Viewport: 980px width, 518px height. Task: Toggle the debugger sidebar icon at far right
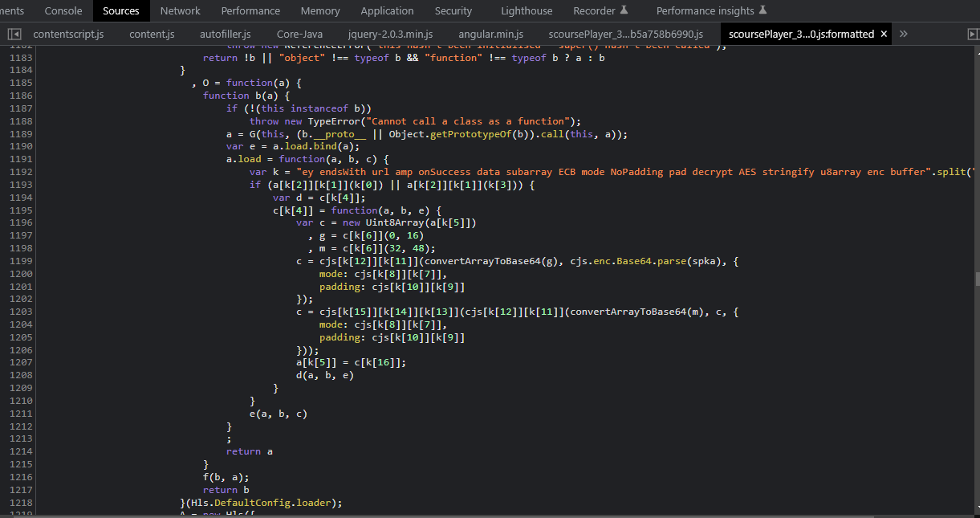pos(974,35)
